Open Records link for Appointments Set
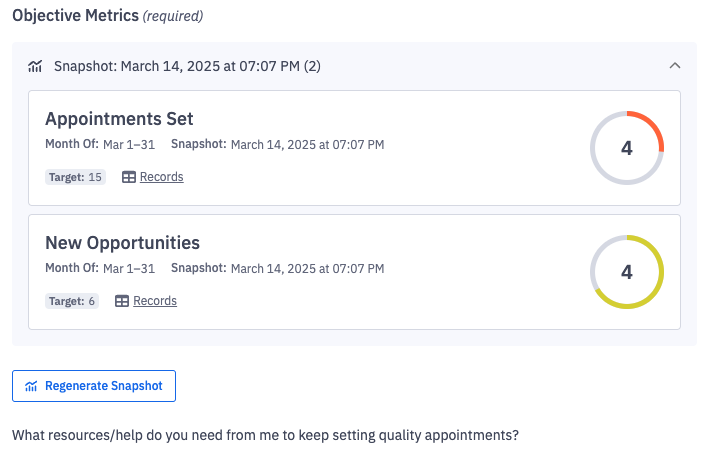This screenshot has width=709, height=454. 161,177
